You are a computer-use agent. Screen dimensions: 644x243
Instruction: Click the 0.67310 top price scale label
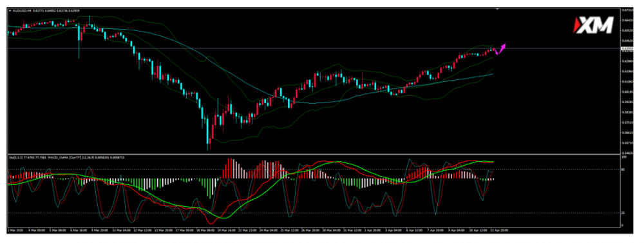coord(627,10)
